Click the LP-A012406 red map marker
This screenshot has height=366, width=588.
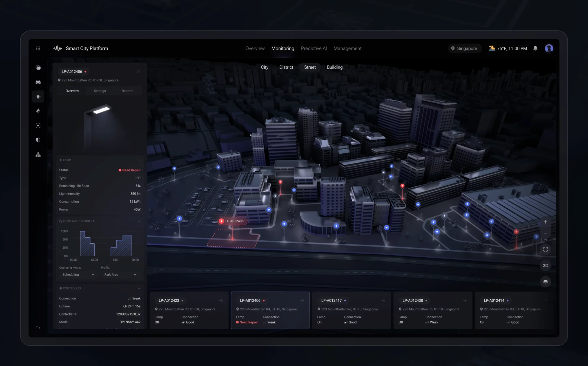pyautogui.click(x=221, y=221)
